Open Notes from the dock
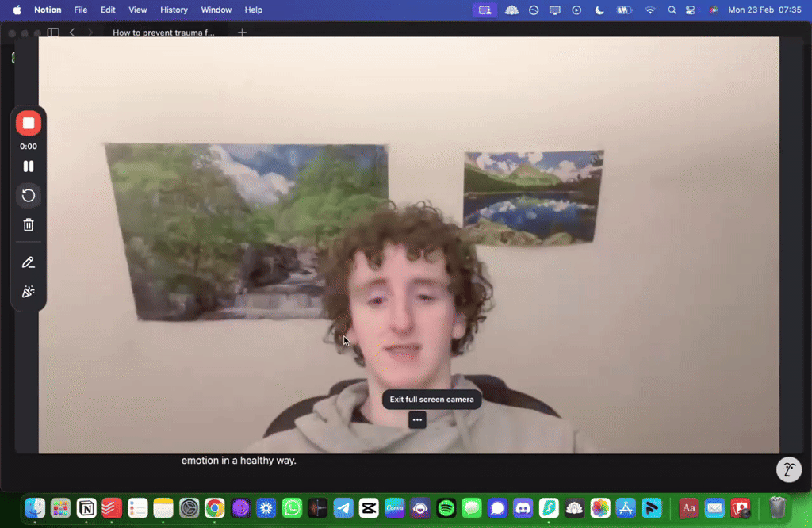The image size is (812, 528). pos(163,508)
